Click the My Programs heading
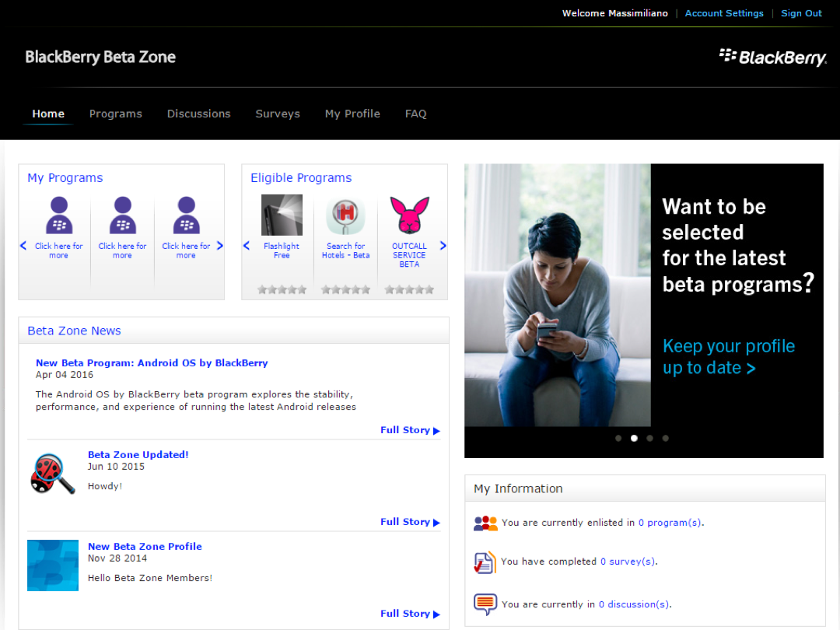This screenshot has width=840, height=630. pyautogui.click(x=65, y=178)
